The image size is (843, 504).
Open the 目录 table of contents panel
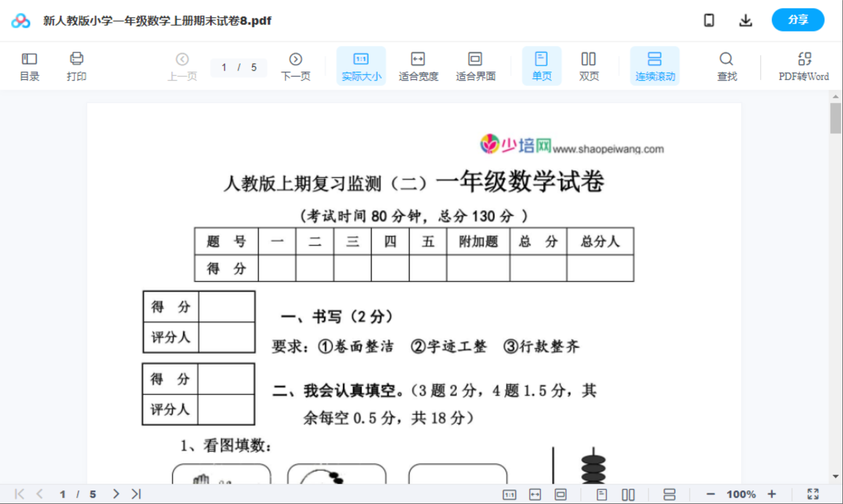(29, 65)
